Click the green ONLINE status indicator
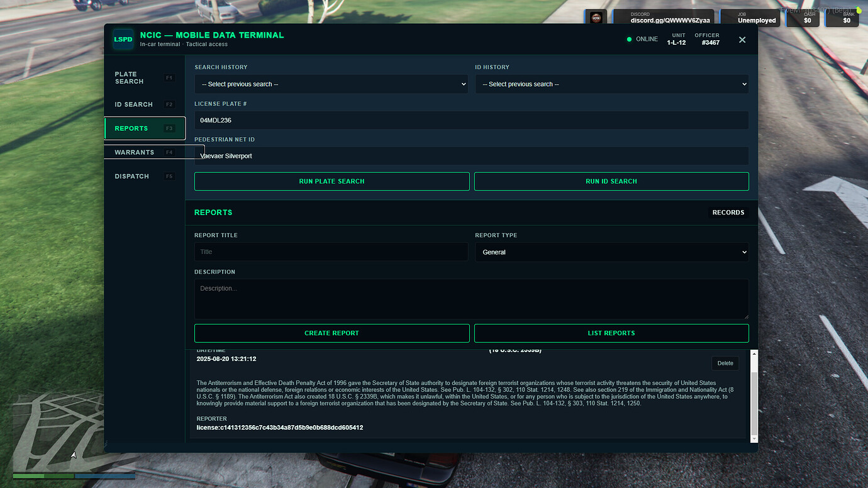Viewport: 868px width, 488px height. [629, 40]
